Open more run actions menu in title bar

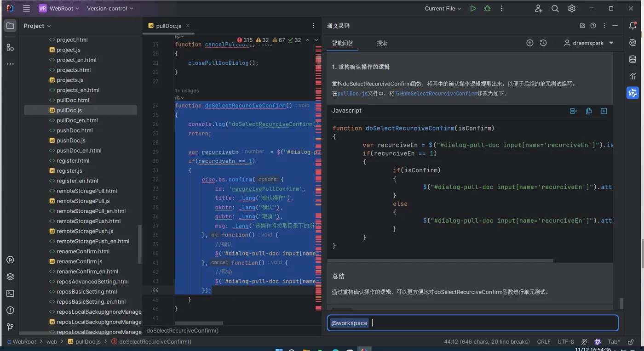(x=501, y=8)
